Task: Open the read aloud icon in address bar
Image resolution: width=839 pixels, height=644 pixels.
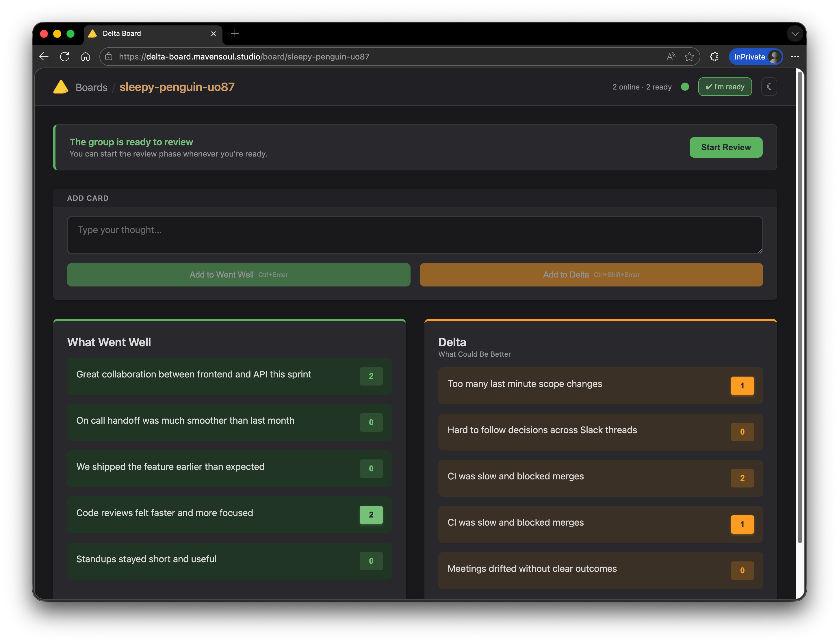Action: pyautogui.click(x=671, y=57)
